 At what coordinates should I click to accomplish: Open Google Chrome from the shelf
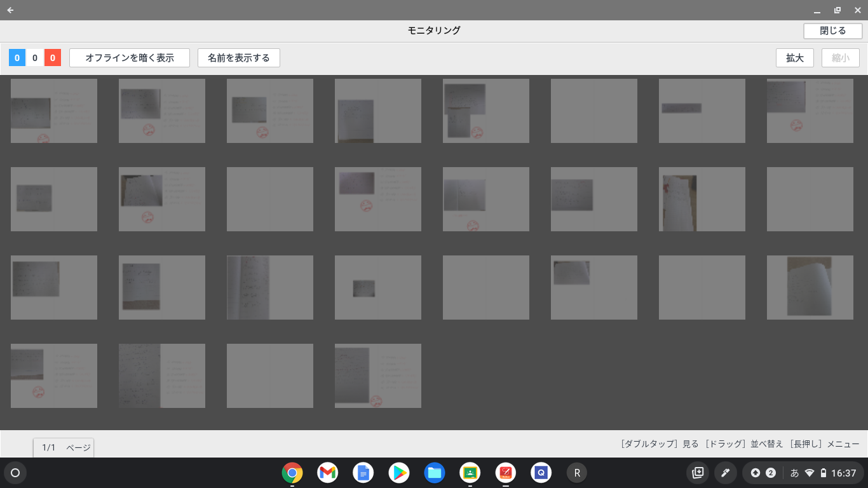[292, 473]
